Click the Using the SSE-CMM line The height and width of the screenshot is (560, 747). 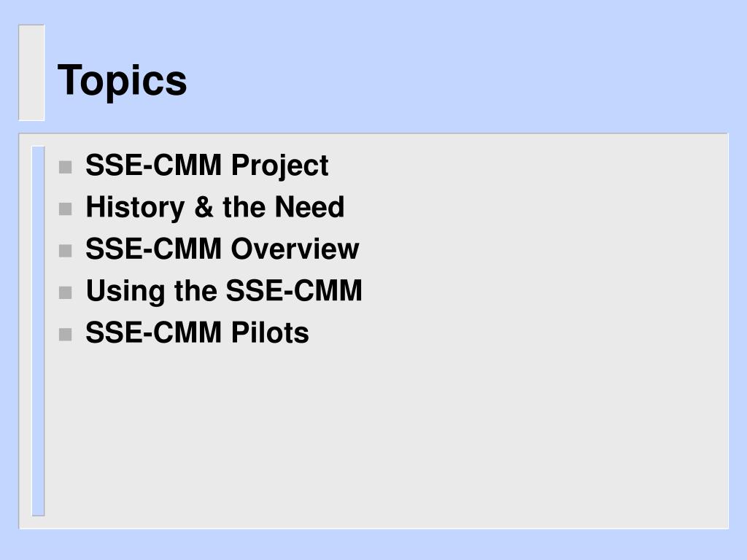pyautogui.click(x=224, y=291)
